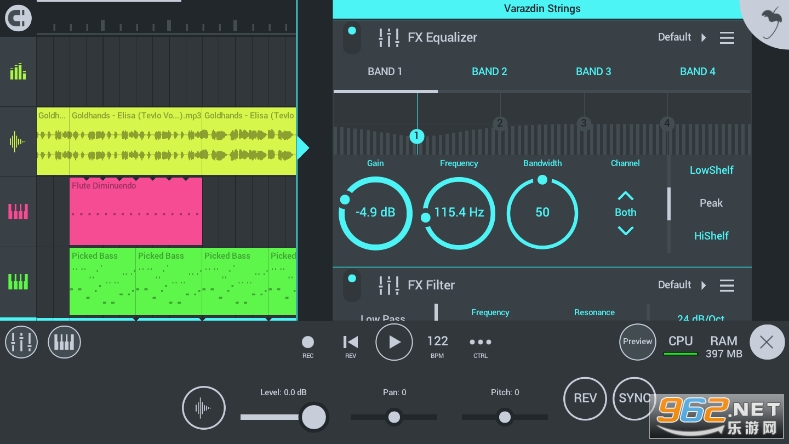Viewport: 789px width, 444px height.
Task: Click the round waveform sample button
Action: pyautogui.click(x=204, y=408)
